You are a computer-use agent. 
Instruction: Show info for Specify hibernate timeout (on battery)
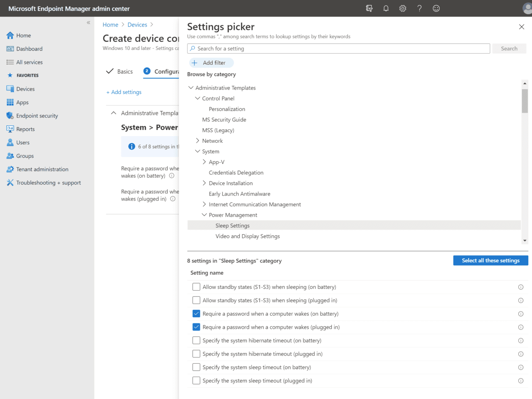coord(521,340)
